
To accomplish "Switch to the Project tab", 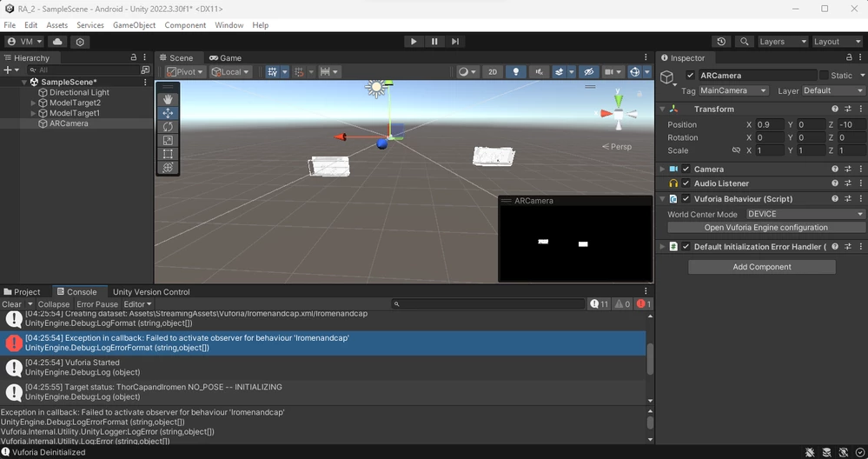I will (x=22, y=292).
